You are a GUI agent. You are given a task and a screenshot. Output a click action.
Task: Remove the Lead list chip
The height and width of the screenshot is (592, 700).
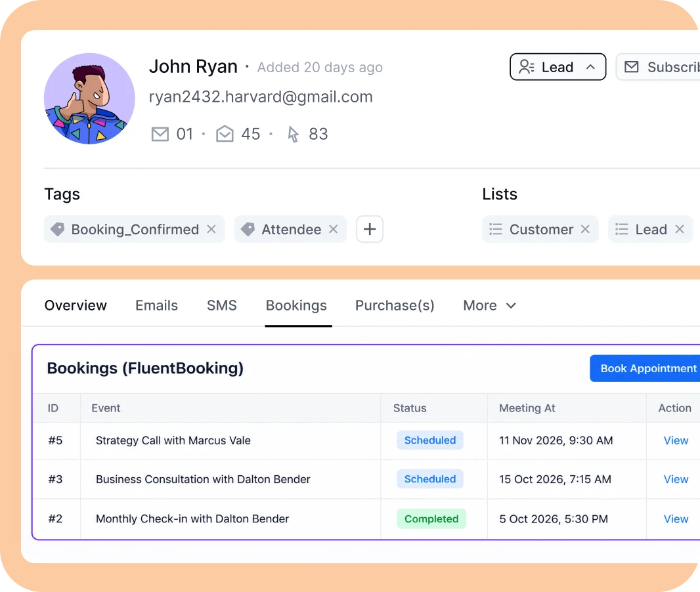[680, 229]
